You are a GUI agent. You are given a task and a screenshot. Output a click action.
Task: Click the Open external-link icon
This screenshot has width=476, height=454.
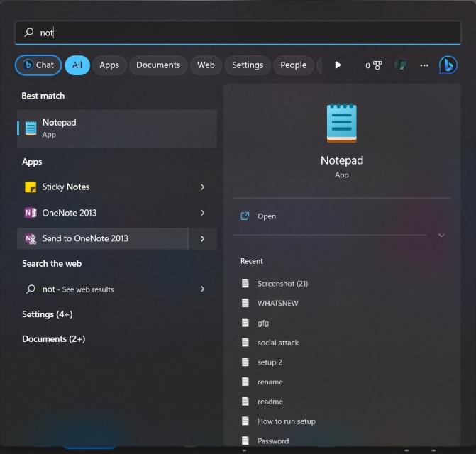point(245,216)
